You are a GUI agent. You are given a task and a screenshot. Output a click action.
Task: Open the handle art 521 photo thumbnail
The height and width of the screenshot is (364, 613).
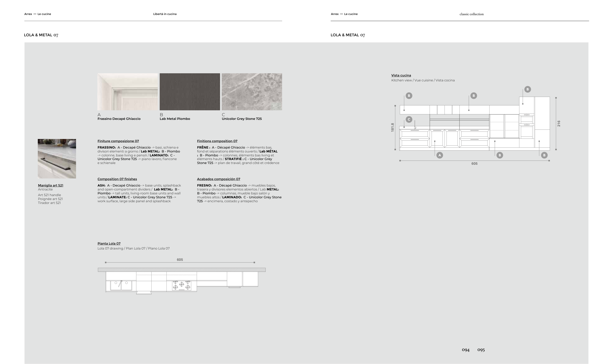(x=57, y=159)
